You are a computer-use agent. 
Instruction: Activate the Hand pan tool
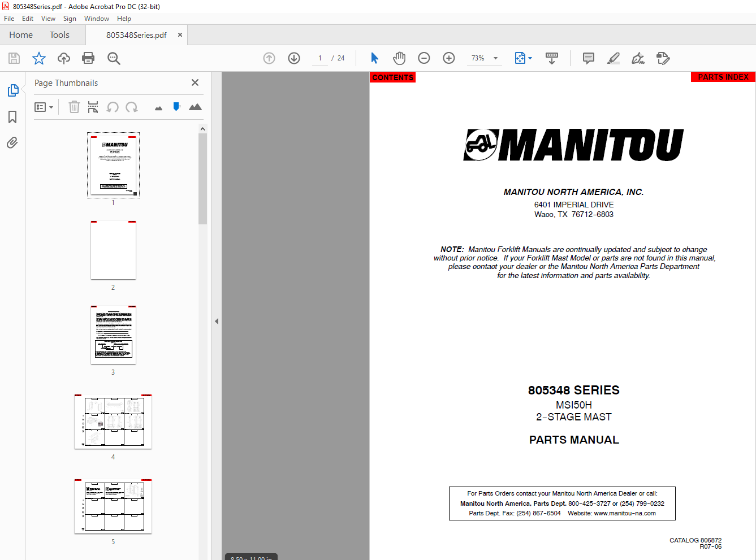point(399,58)
